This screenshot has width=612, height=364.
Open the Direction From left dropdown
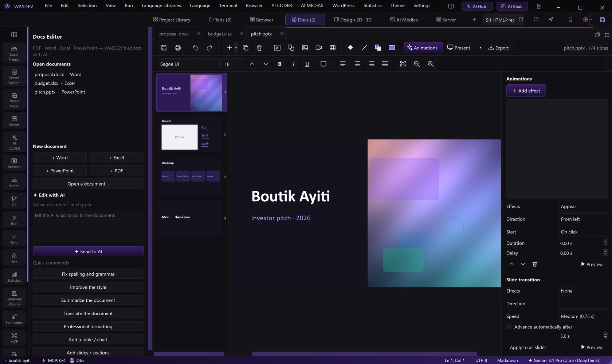pos(583,219)
